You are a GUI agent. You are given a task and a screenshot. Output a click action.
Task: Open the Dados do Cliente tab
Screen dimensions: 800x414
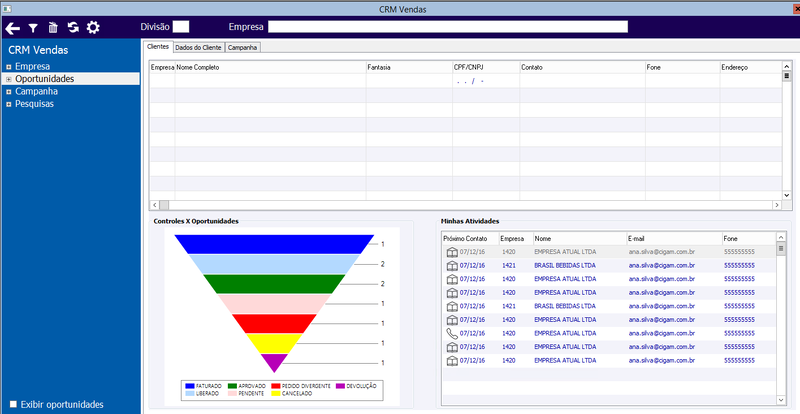[198, 47]
